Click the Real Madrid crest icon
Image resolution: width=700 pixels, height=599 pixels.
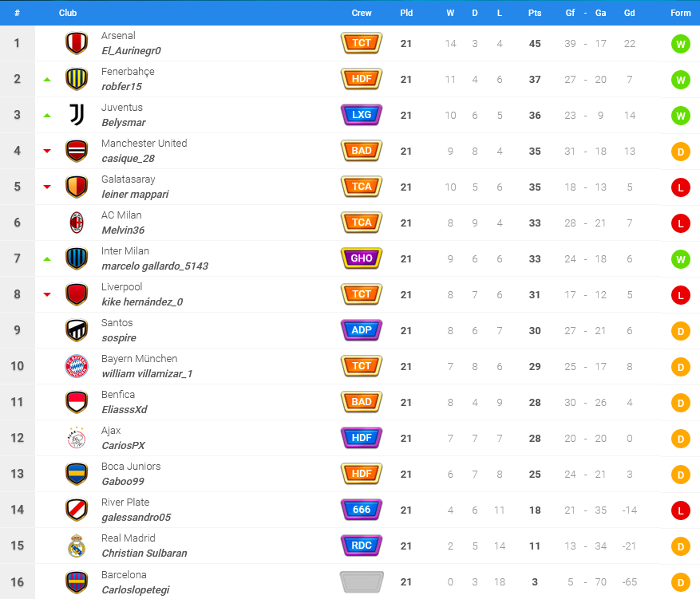77,546
